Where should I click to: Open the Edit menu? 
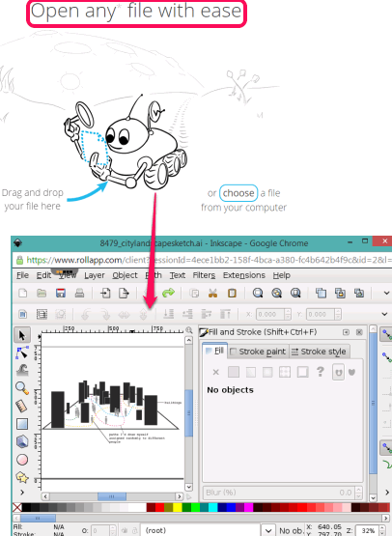(x=43, y=275)
